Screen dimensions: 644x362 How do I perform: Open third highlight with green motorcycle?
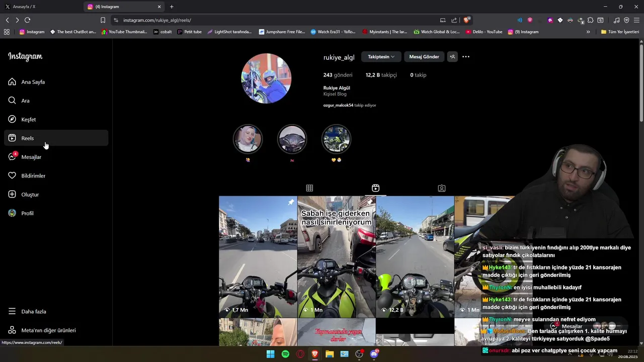pos(336,139)
